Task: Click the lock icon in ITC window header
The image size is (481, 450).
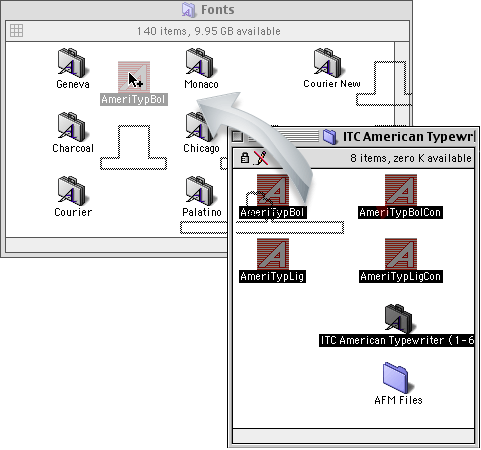Action: [x=245, y=158]
